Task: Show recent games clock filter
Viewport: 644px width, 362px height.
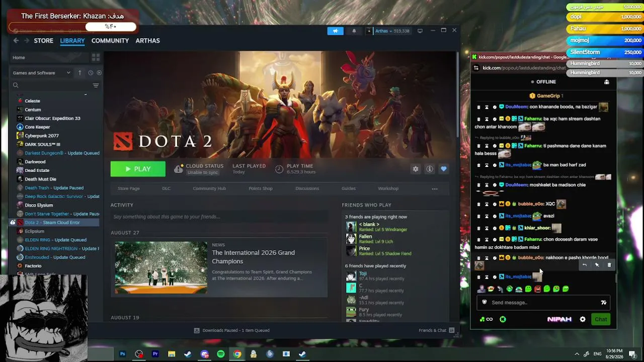Action: (x=91, y=73)
